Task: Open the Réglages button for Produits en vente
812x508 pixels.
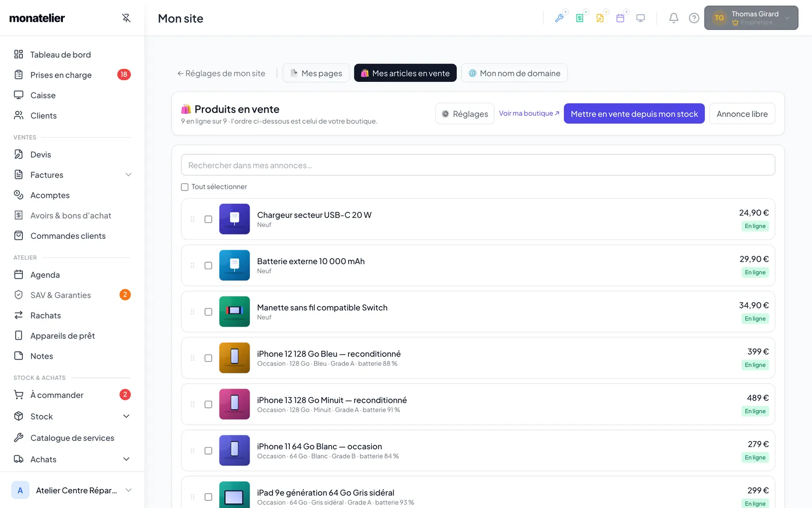Action: coord(464,114)
